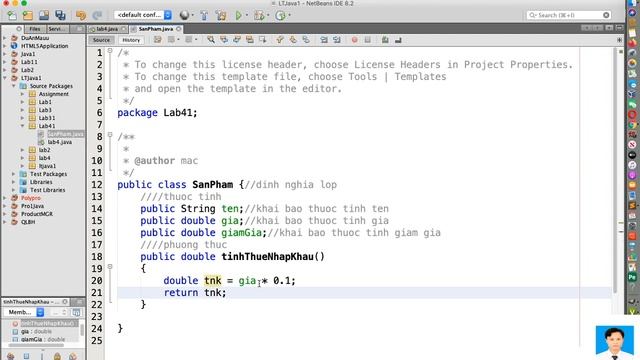The image size is (640, 360).
Task: Open the default configuration combo box
Action: tap(143, 15)
